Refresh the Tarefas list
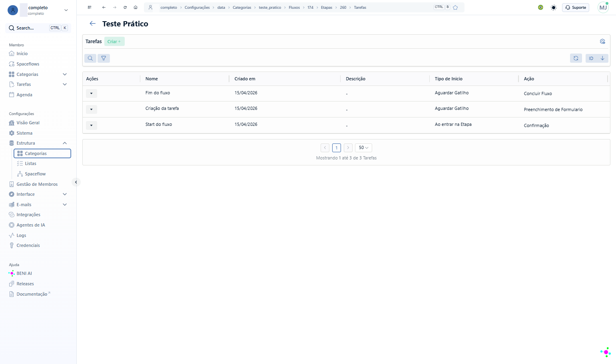The width and height of the screenshot is (616, 364). (x=576, y=58)
